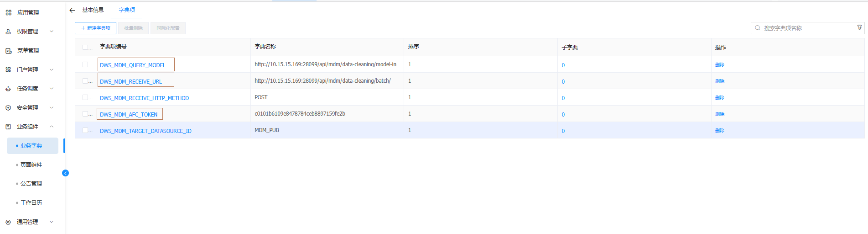This screenshot has width=868, height=234.
Task: Click the 安全管理 shield icon
Action: (x=8, y=108)
